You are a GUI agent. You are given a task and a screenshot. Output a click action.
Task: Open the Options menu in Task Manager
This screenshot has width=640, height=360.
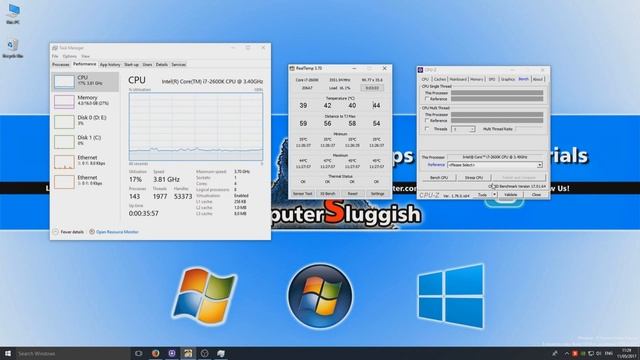coord(69,56)
